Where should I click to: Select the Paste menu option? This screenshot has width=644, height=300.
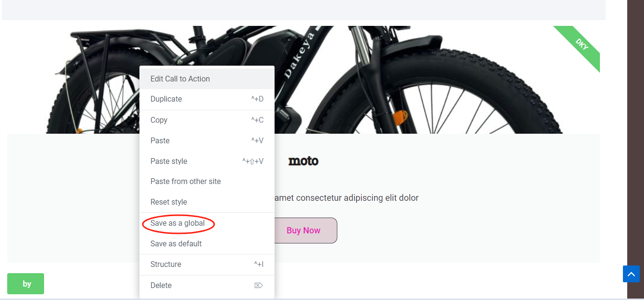160,141
